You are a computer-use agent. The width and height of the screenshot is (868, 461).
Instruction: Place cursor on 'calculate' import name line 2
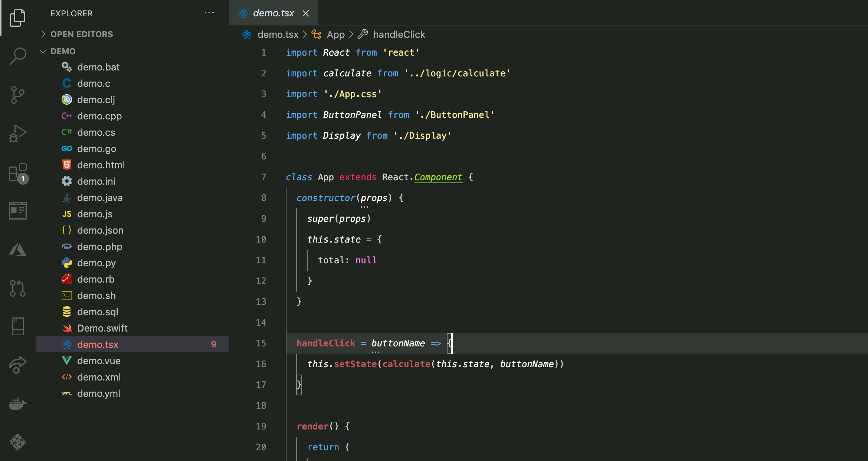(x=347, y=73)
